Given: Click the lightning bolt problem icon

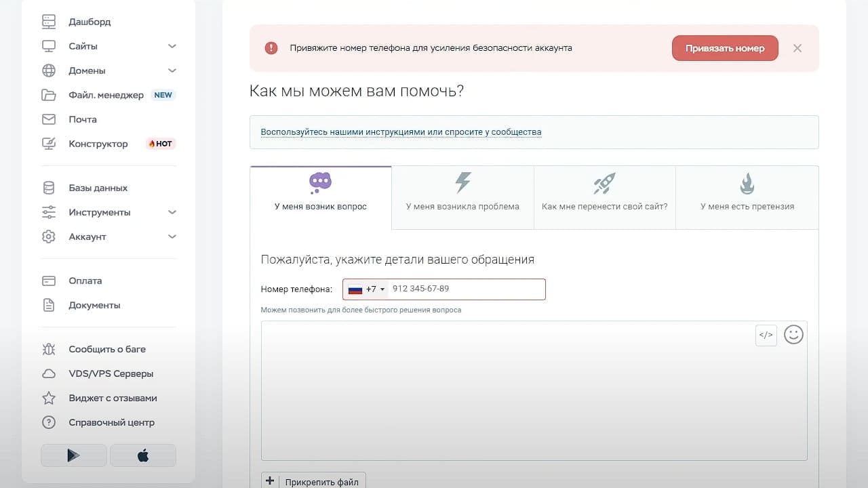Looking at the screenshot, I should pos(462,183).
